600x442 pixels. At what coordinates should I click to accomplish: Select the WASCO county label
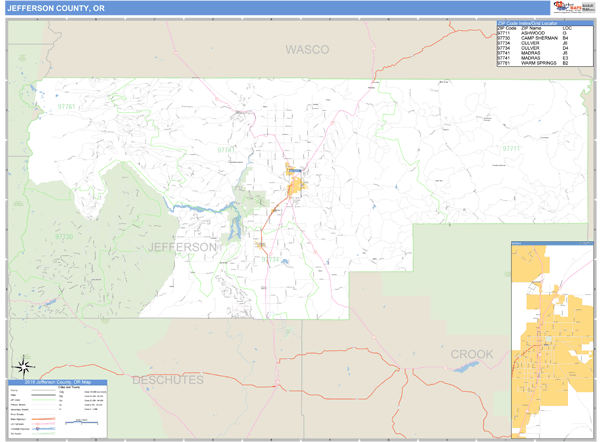click(307, 50)
